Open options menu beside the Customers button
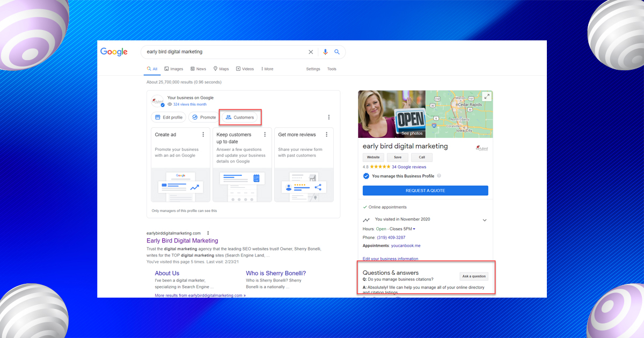 329,117
